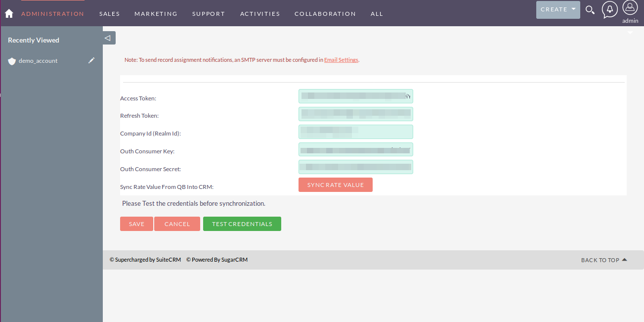Open the demo_account recent record
The image size is (644, 322).
pos(38,61)
